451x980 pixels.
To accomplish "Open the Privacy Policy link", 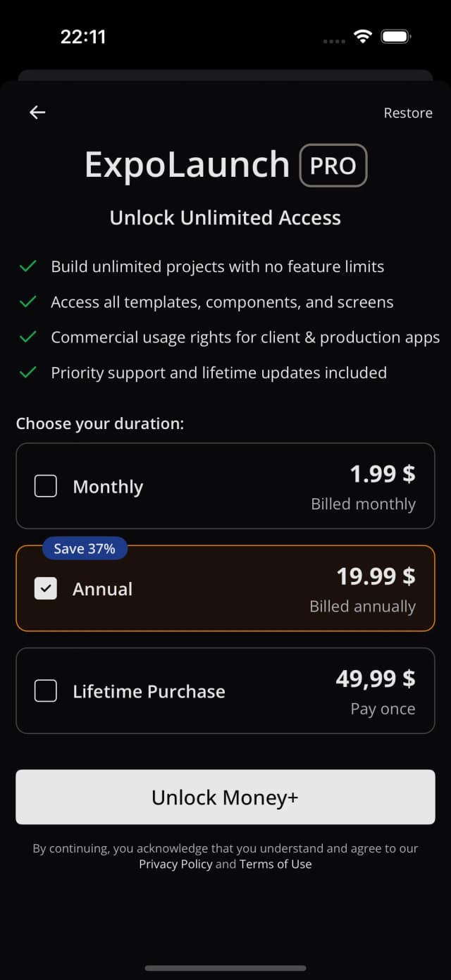I will point(175,864).
